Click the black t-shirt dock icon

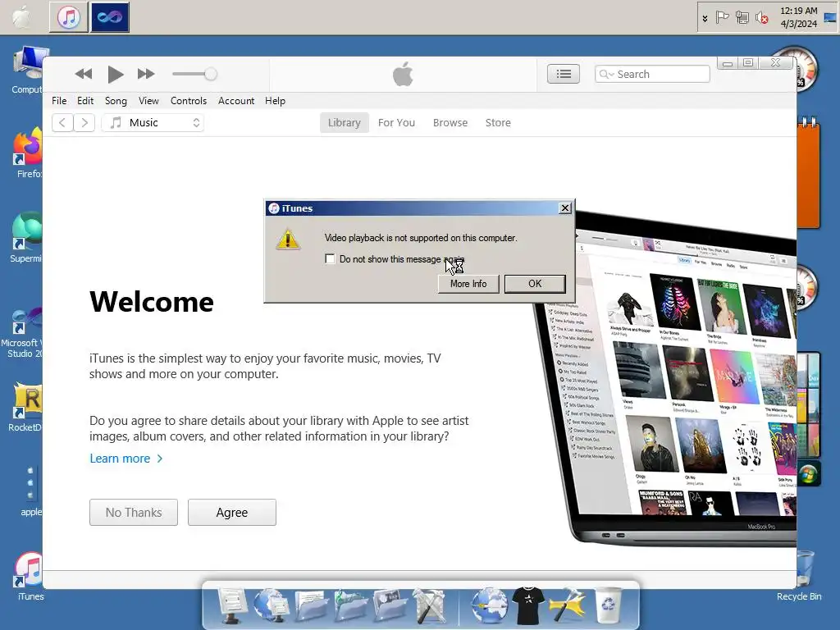coord(528,606)
